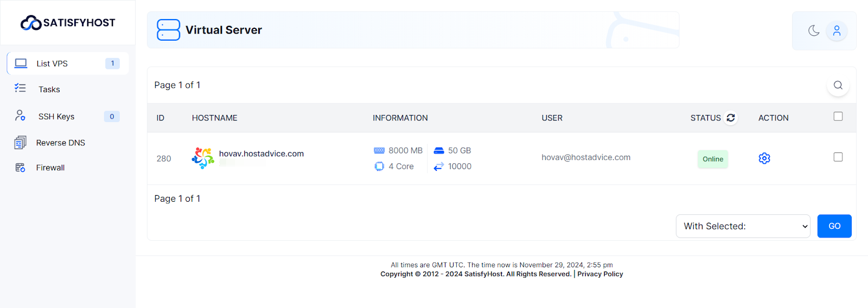Click the 8000 MB memory value

[405, 151]
